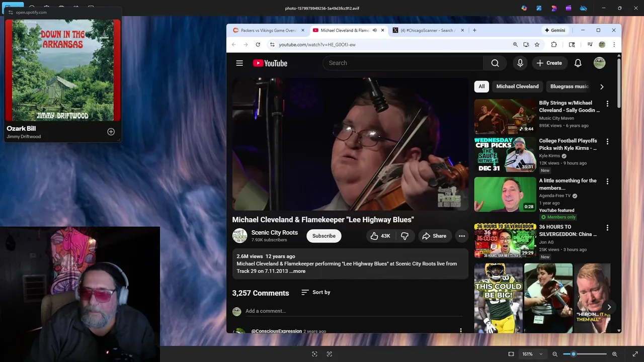
Task: Click the zoom magnifier in address bar
Action: (x=515, y=44)
